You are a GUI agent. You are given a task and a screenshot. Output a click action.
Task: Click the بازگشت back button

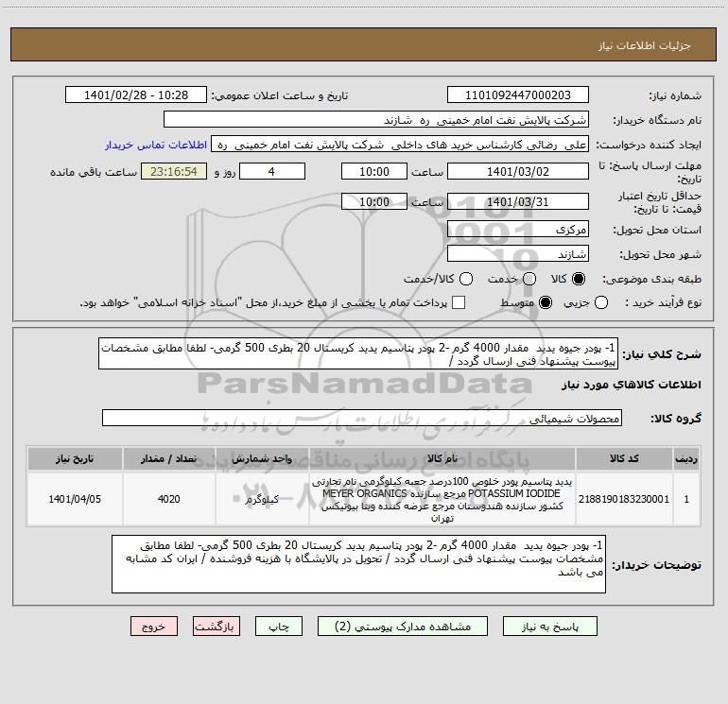tap(217, 627)
